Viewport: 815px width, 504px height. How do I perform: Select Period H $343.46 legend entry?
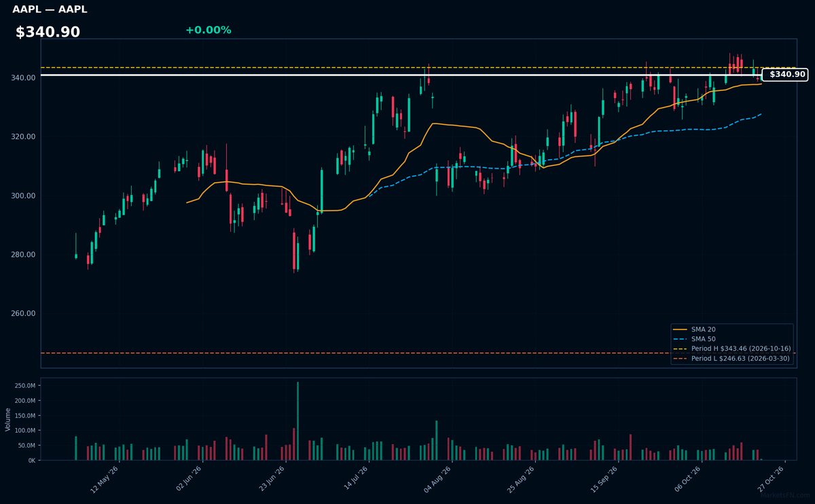(x=731, y=348)
